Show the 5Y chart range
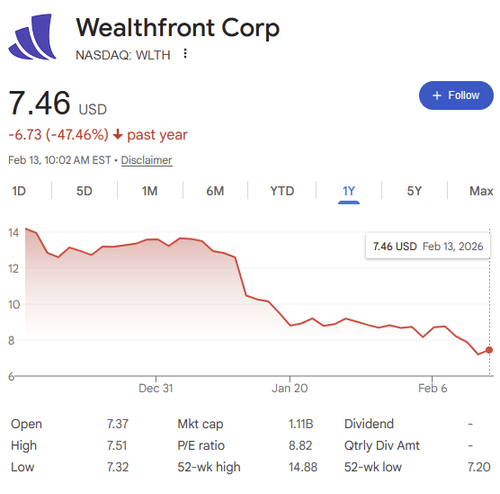 click(414, 191)
